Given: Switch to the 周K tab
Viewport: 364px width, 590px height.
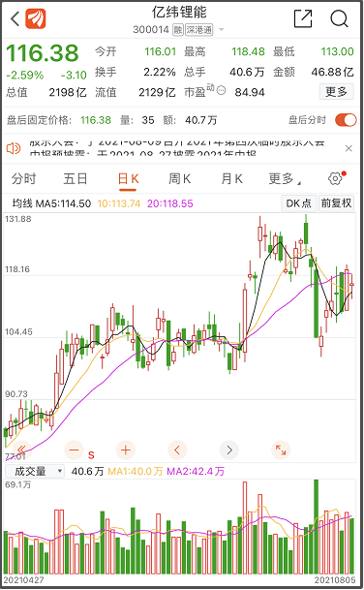Looking at the screenshot, I should [x=179, y=178].
